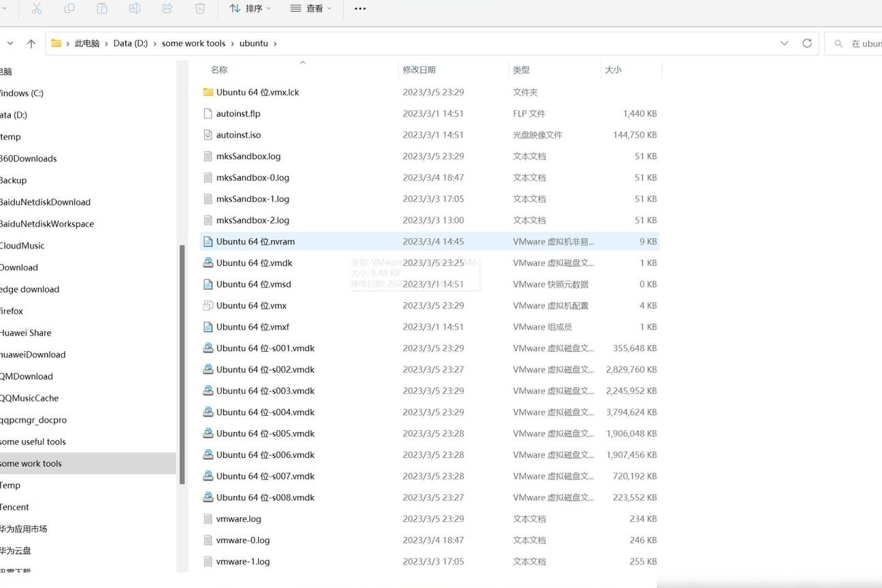Expand chevron after ubuntu in breadcrumb
Screen dimensions: 882x588
[x=275, y=43]
